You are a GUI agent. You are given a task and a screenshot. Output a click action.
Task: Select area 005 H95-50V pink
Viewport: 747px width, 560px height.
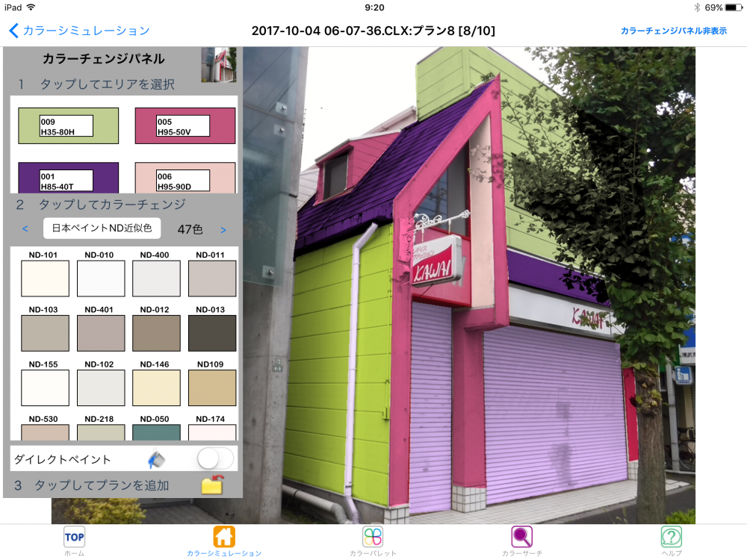coord(185,125)
